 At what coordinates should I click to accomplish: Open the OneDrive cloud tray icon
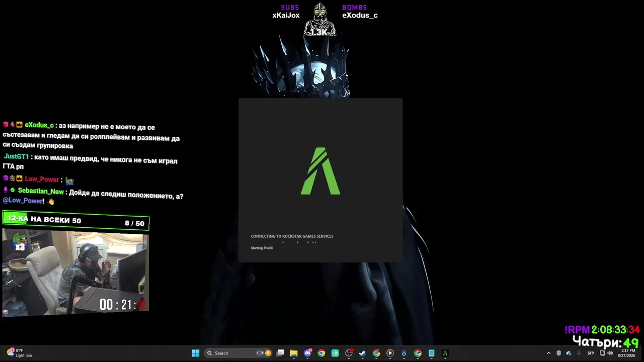point(569,353)
